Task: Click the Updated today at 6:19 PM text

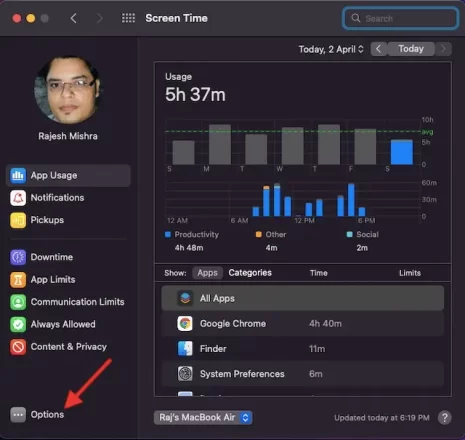Action: pyautogui.click(x=382, y=418)
